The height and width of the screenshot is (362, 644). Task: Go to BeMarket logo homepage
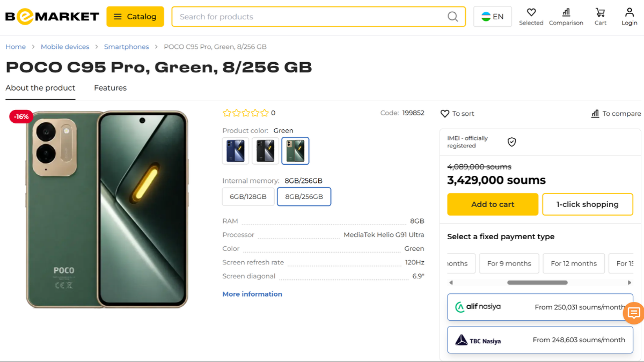pyautogui.click(x=52, y=17)
